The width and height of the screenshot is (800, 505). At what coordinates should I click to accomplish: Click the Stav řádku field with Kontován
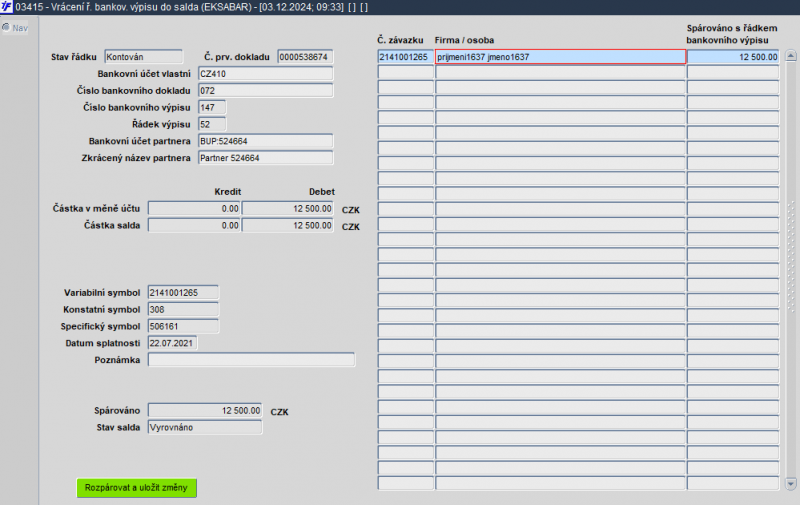[x=143, y=57]
